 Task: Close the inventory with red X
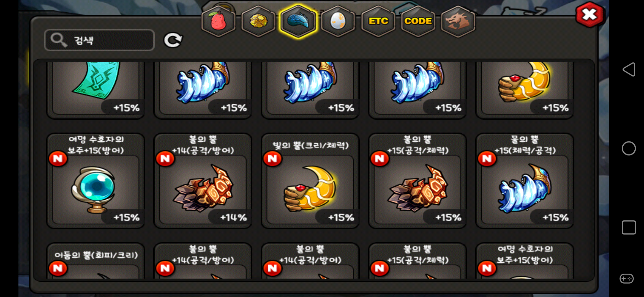(x=590, y=15)
